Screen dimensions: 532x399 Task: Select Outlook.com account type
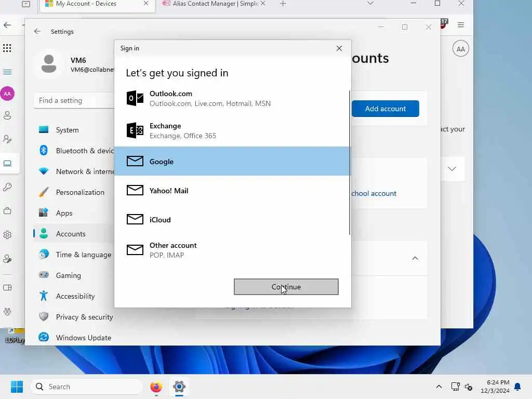point(232,98)
